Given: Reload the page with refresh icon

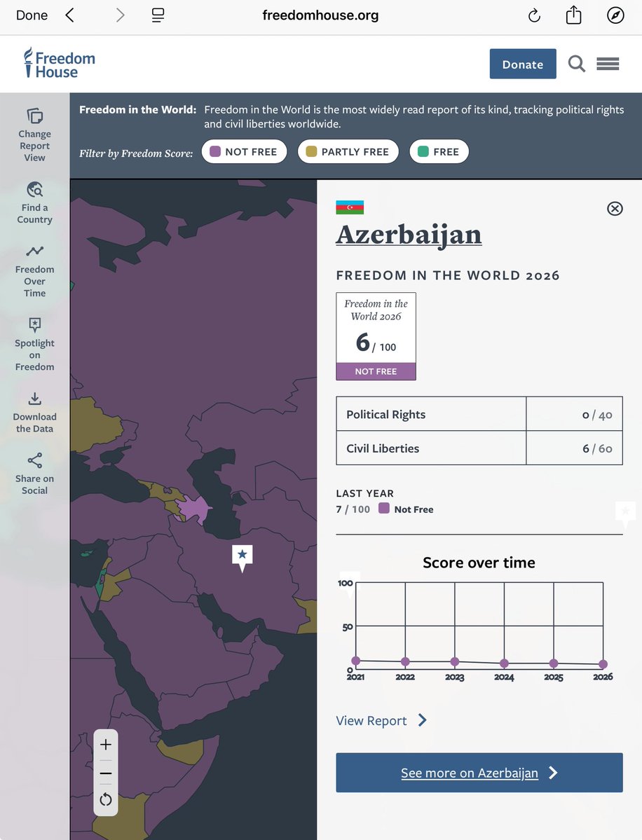Looking at the screenshot, I should click(x=534, y=15).
